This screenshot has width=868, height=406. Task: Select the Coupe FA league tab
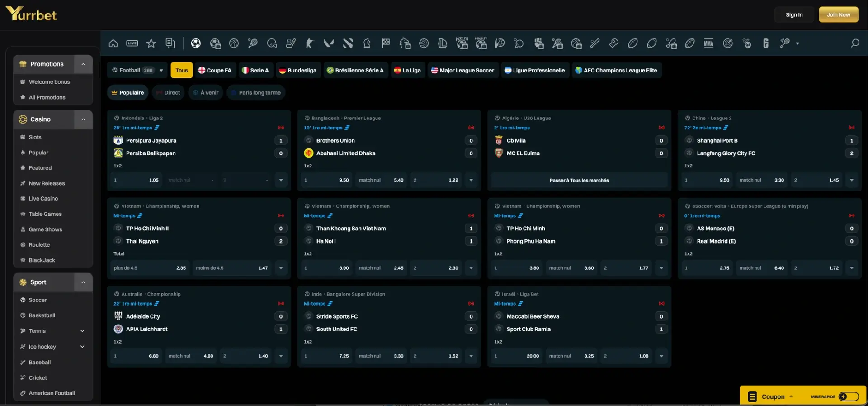tap(215, 70)
